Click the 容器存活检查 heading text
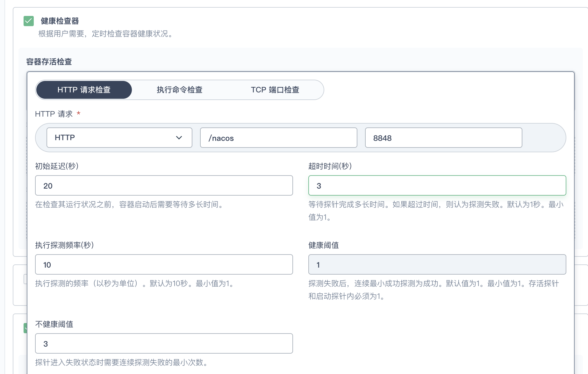588x374 pixels. tap(49, 62)
